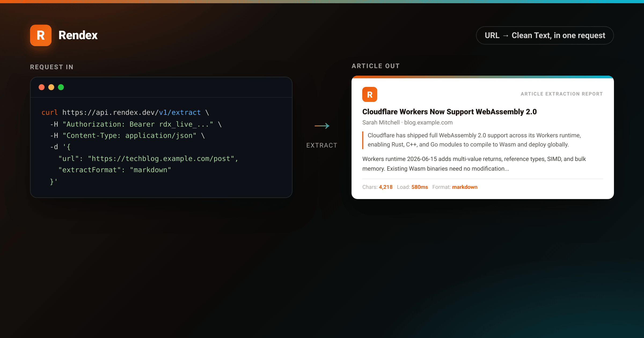Click the -d '{ line in terminal
Image resolution: width=644 pixels, height=338 pixels.
pos(60,147)
